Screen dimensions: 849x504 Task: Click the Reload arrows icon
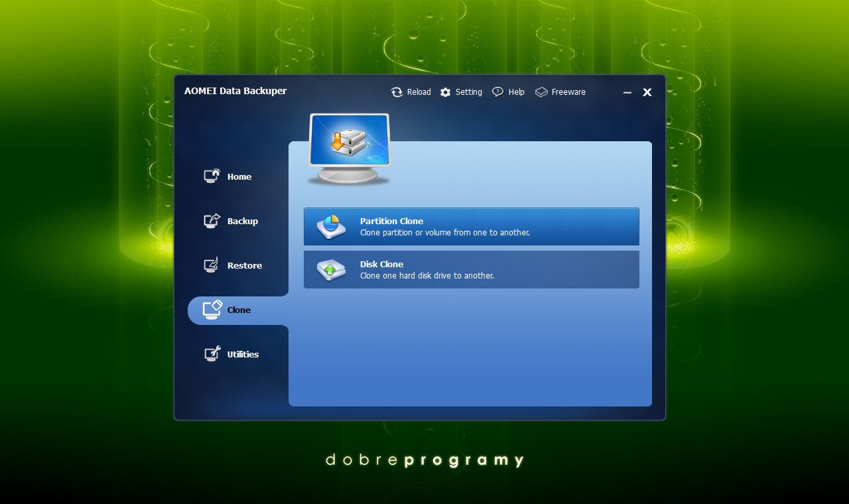point(397,92)
